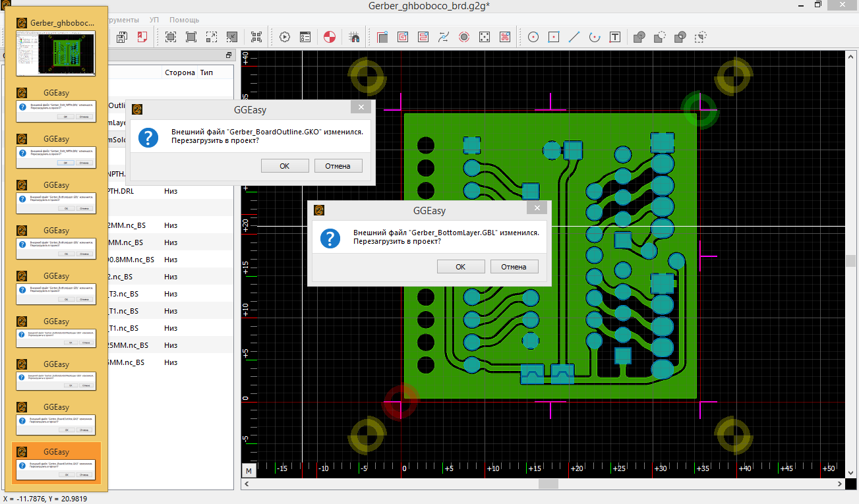Close the Gerber_BottomLayer.GBL dialog with X
Image resolution: width=859 pixels, height=504 pixels.
[x=537, y=208]
